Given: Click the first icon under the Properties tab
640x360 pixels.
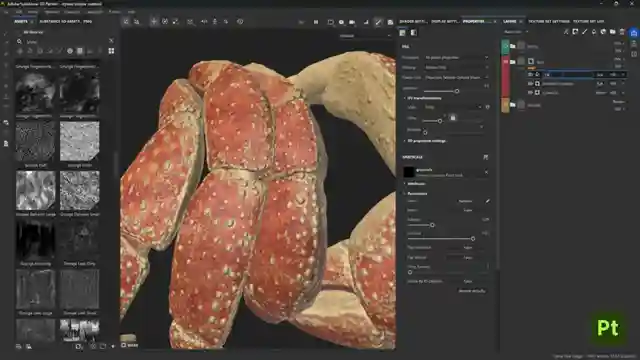Looking at the screenshot, I should [x=402, y=33].
